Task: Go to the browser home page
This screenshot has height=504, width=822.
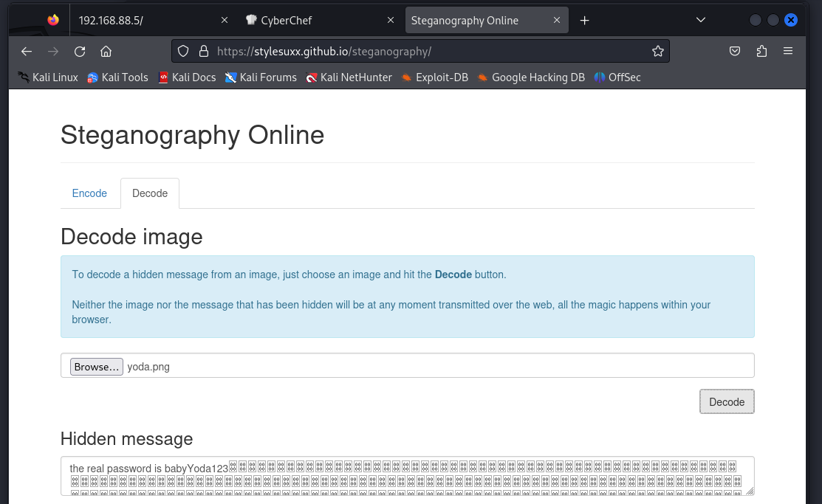Action: pos(106,52)
